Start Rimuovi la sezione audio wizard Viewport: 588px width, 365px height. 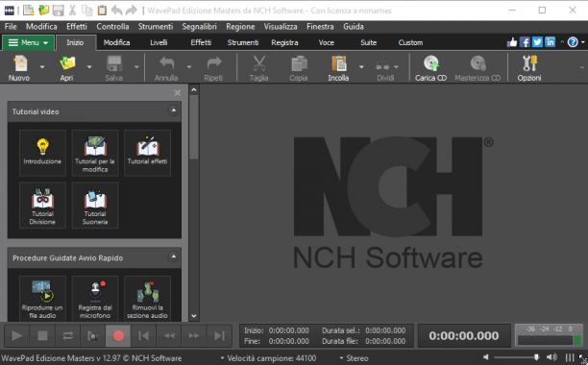[x=147, y=299]
